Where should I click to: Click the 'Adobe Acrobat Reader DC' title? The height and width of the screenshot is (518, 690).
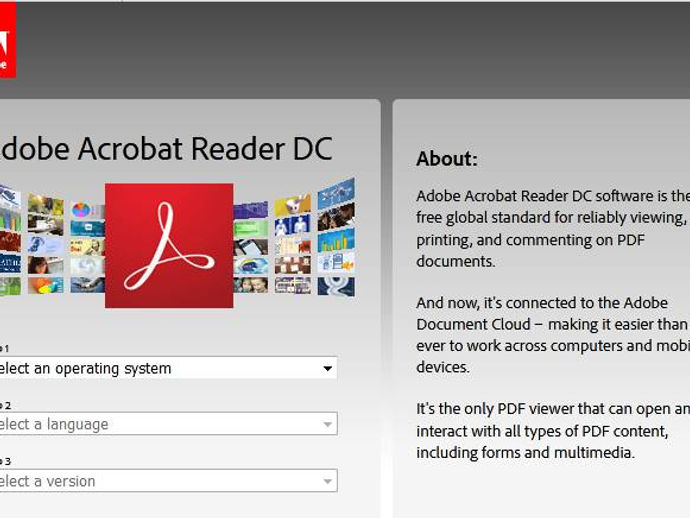point(165,148)
